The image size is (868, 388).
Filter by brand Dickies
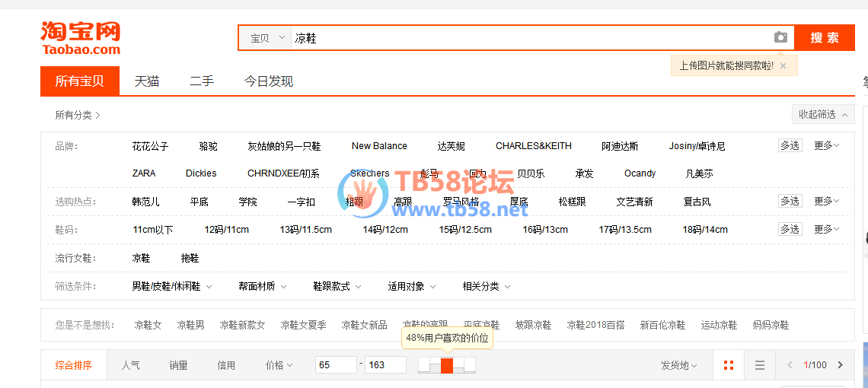201,173
